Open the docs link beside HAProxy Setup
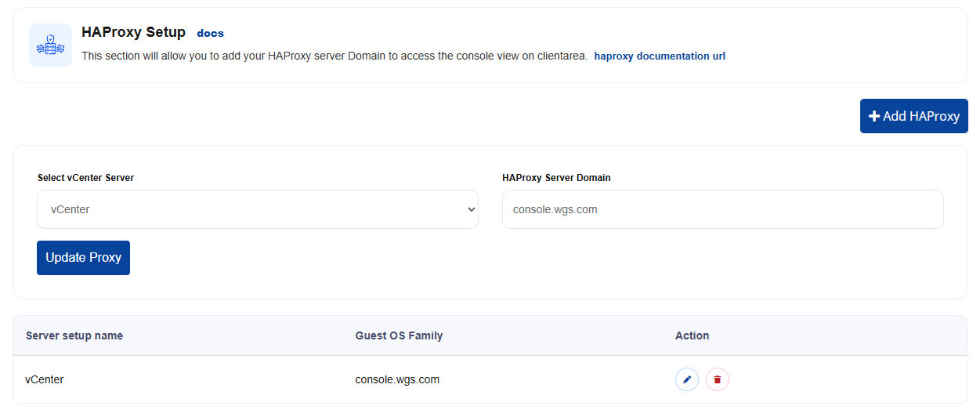 (x=210, y=33)
